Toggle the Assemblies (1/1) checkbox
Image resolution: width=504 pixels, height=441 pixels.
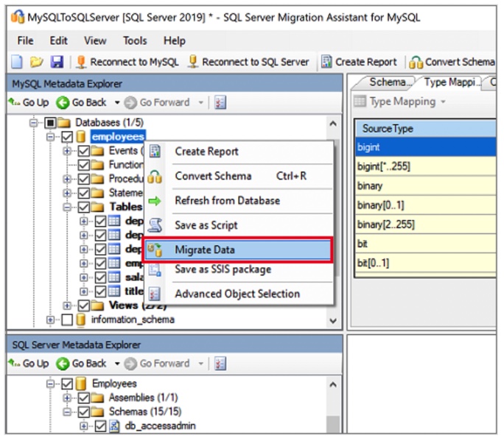(x=83, y=398)
